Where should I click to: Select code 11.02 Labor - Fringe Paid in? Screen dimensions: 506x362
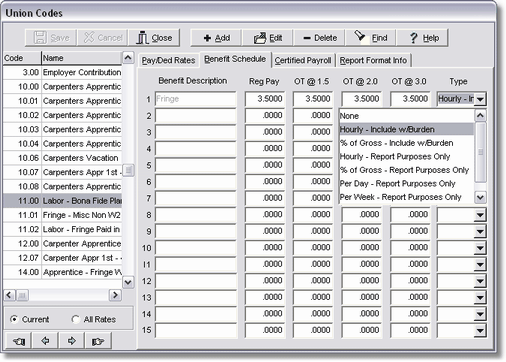click(x=63, y=229)
